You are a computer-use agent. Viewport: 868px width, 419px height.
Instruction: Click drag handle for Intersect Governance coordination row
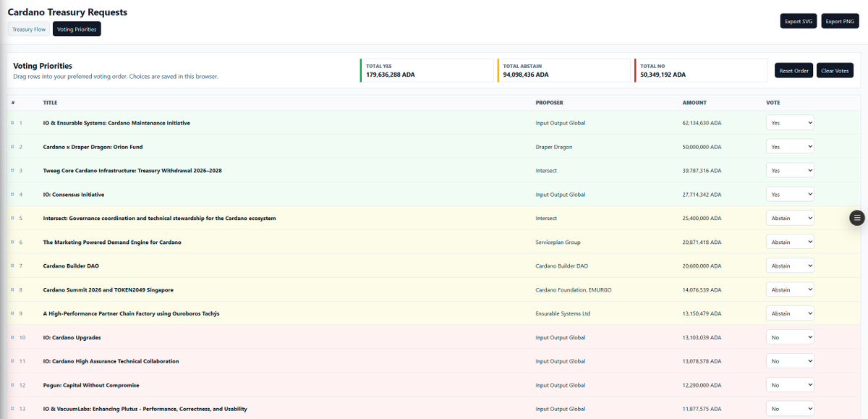(12, 218)
